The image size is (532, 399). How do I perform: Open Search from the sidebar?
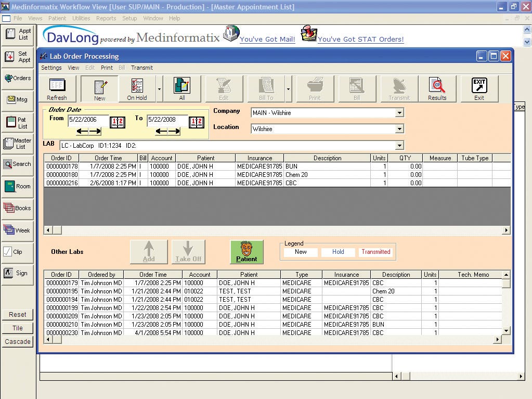(18, 164)
